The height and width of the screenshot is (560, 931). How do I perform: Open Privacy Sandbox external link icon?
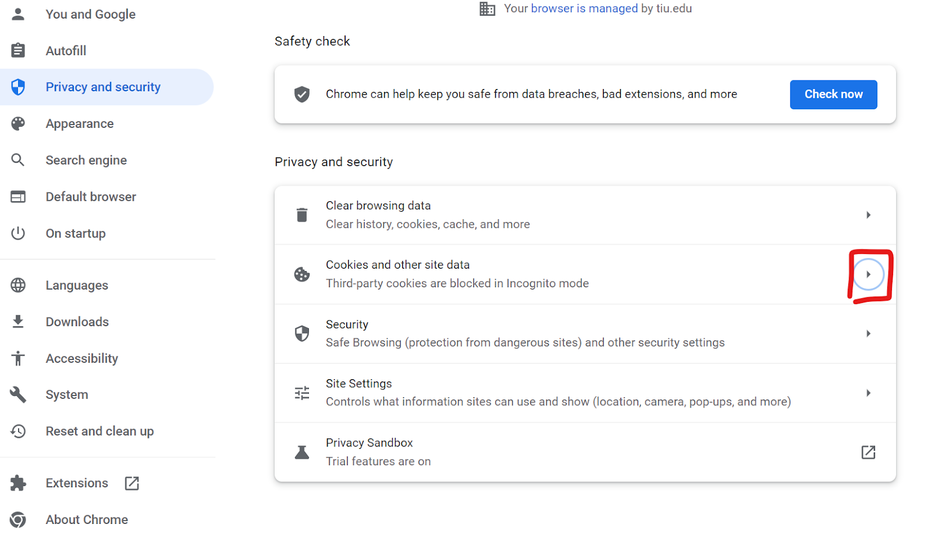click(x=868, y=452)
